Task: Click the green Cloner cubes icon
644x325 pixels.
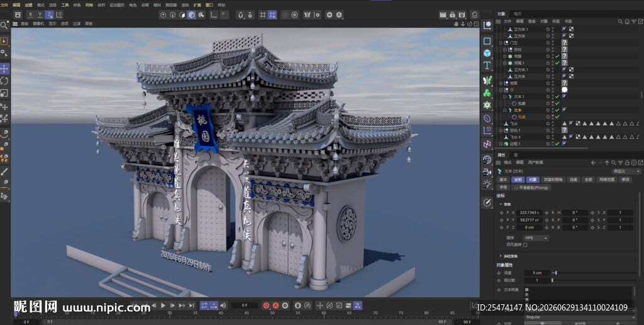Action: tap(487, 93)
